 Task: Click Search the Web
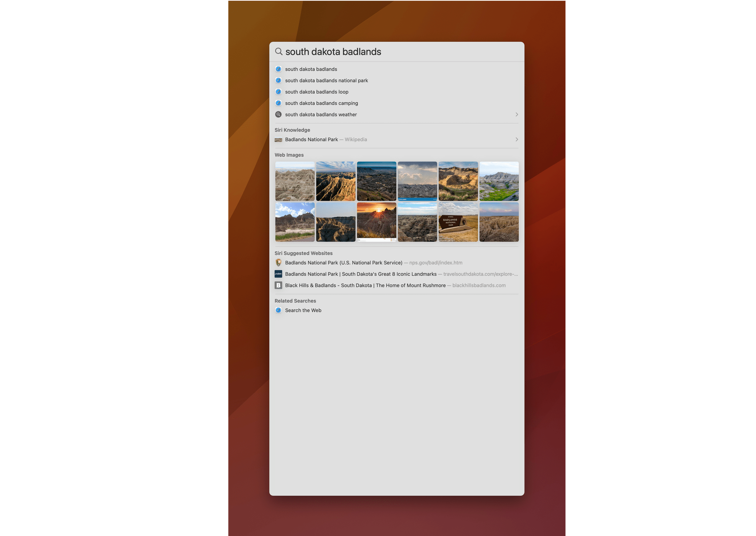(x=303, y=310)
